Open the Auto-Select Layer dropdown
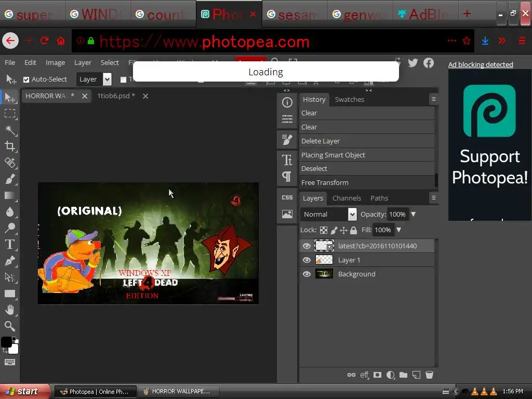 (94, 79)
